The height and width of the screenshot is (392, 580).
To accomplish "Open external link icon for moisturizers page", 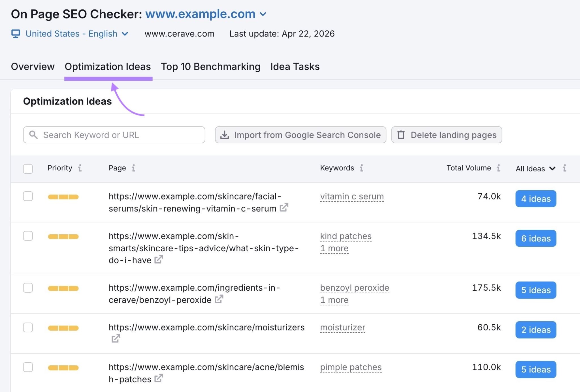I will tap(116, 338).
